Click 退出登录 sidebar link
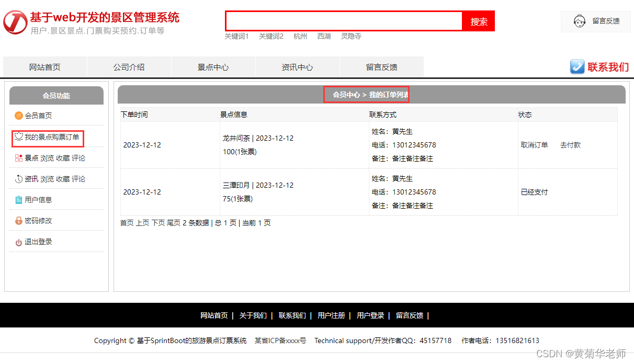This screenshot has height=364, width=634. tap(38, 242)
